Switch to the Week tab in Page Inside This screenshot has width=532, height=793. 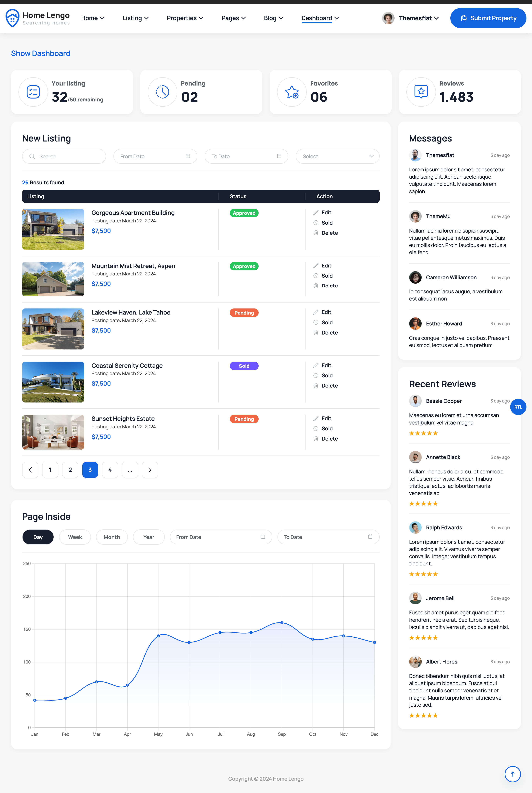pos(75,537)
